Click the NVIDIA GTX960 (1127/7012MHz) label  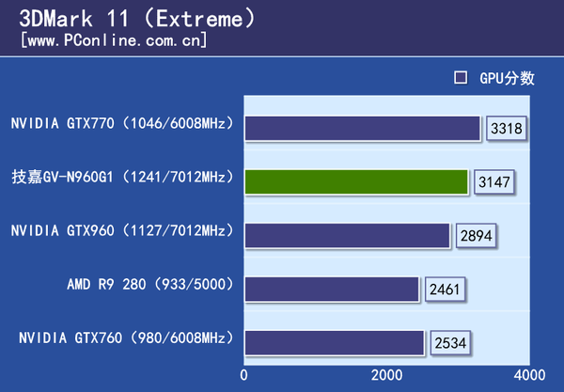pos(122,230)
